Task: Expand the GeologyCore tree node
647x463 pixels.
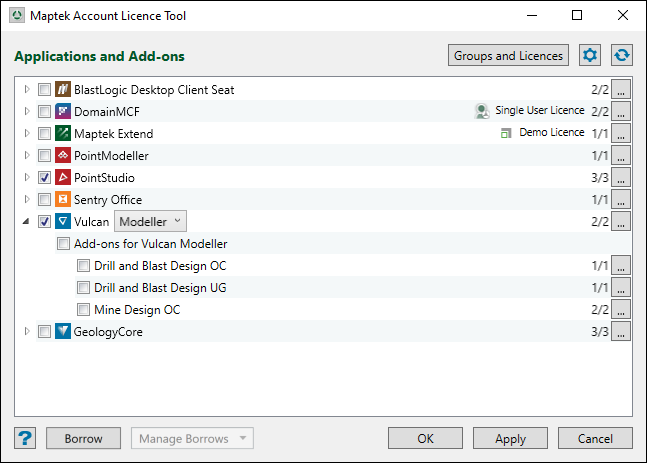Action: (x=26, y=332)
